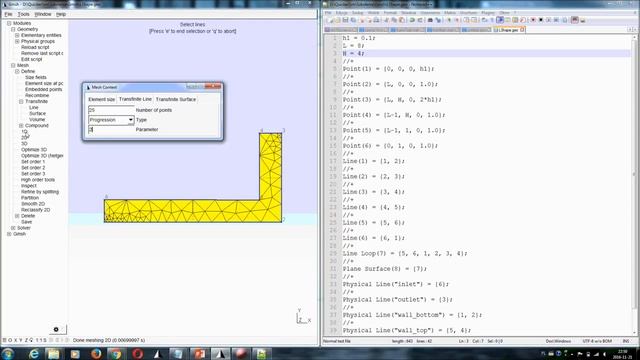Click the gear settings icon in Gmsh
The width and height of the screenshot is (640, 360).
point(56,329)
